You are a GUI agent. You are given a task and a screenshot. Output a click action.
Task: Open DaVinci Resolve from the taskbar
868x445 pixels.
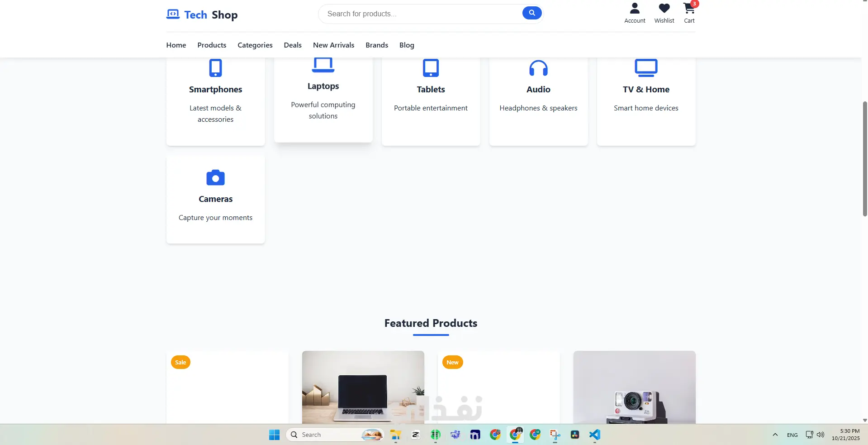(x=575, y=435)
